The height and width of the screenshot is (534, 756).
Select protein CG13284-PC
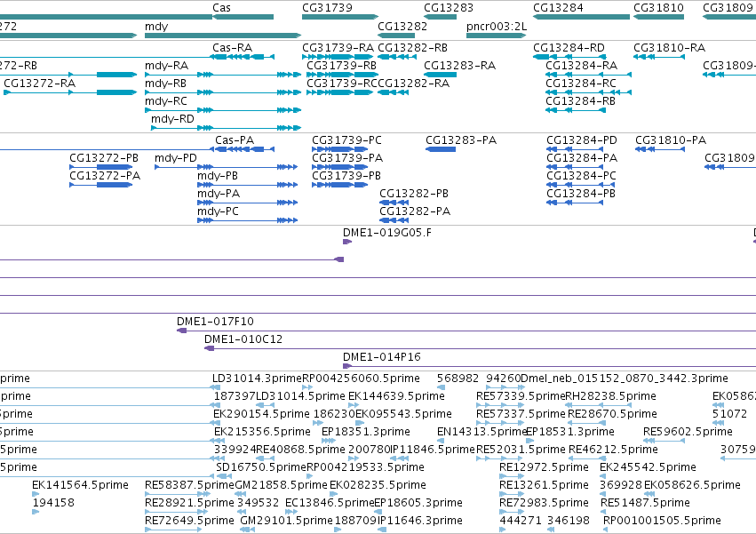(581, 176)
